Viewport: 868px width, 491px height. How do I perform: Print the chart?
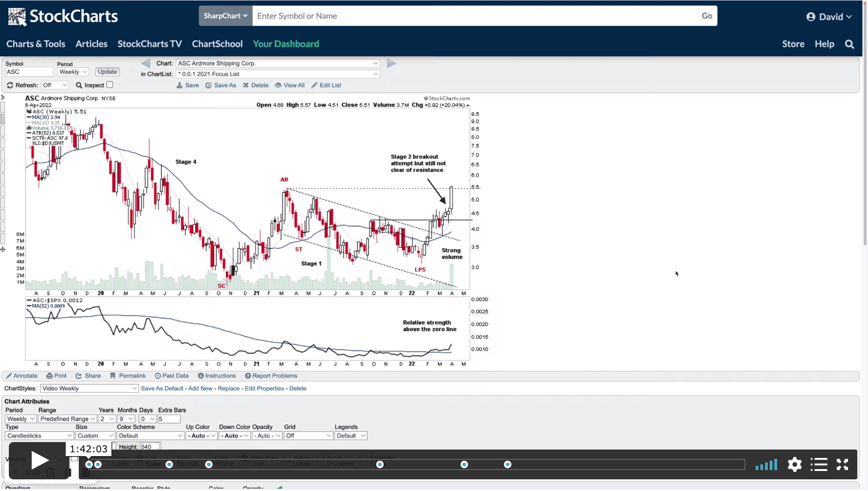(56, 376)
